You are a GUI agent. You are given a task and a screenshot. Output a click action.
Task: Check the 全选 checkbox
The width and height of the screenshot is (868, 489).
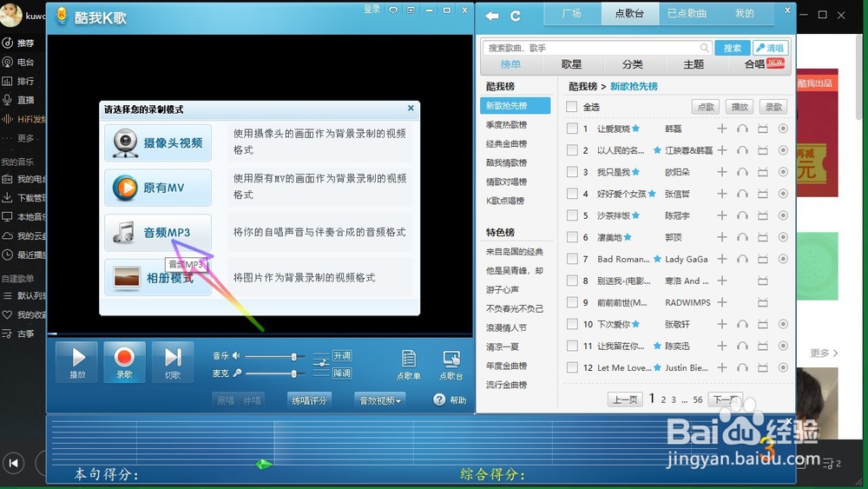pos(572,107)
